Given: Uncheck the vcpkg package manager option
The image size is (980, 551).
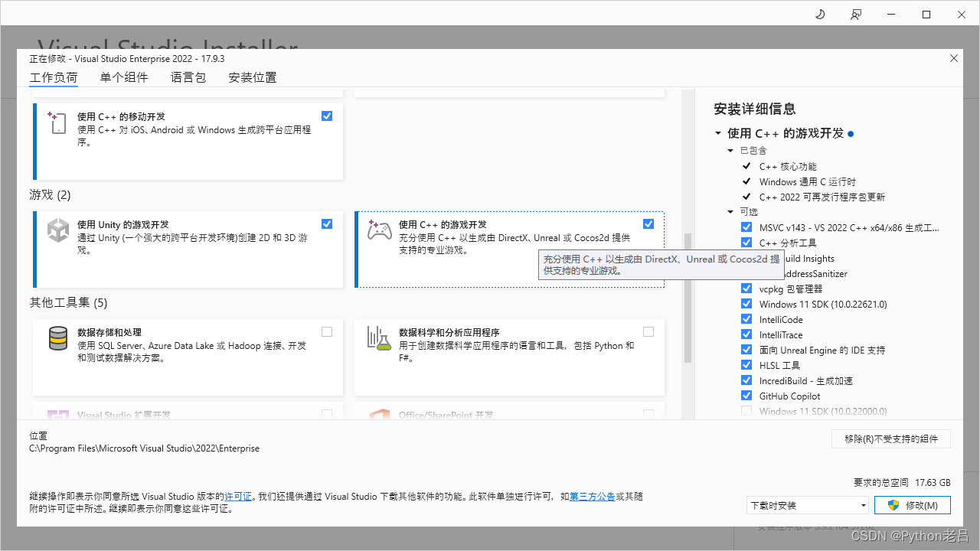Looking at the screenshot, I should coord(746,289).
